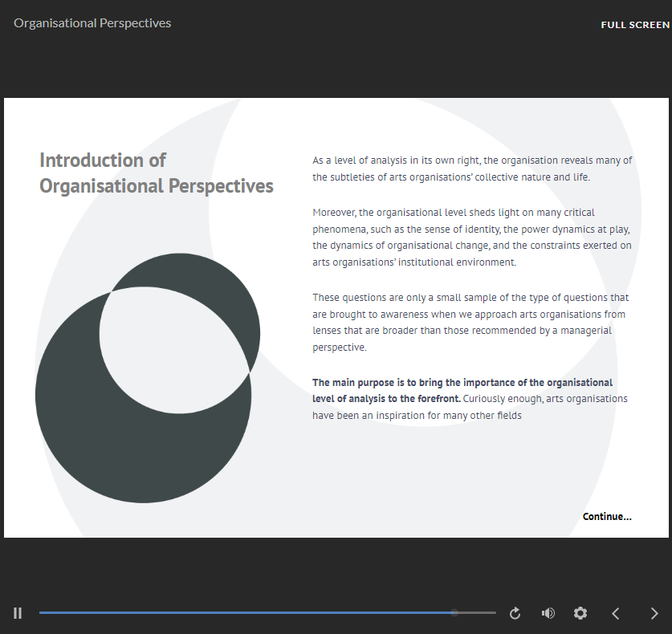Click the Organisational Perspectives course title
This screenshot has height=634, width=672.
coord(92,23)
